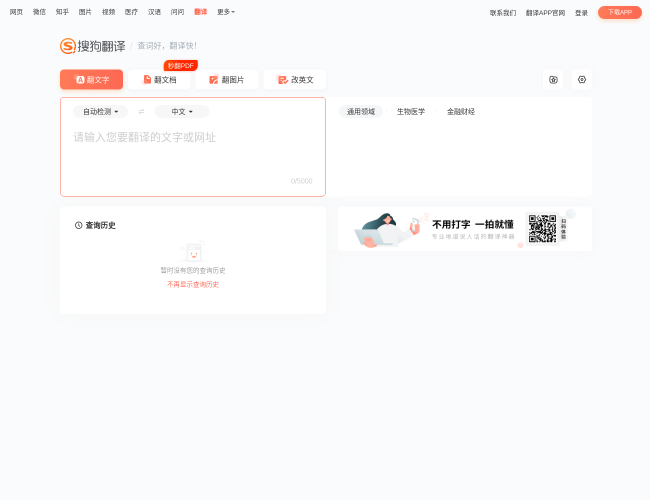Choose the 金融财经 domain
650x500 pixels.
(461, 112)
